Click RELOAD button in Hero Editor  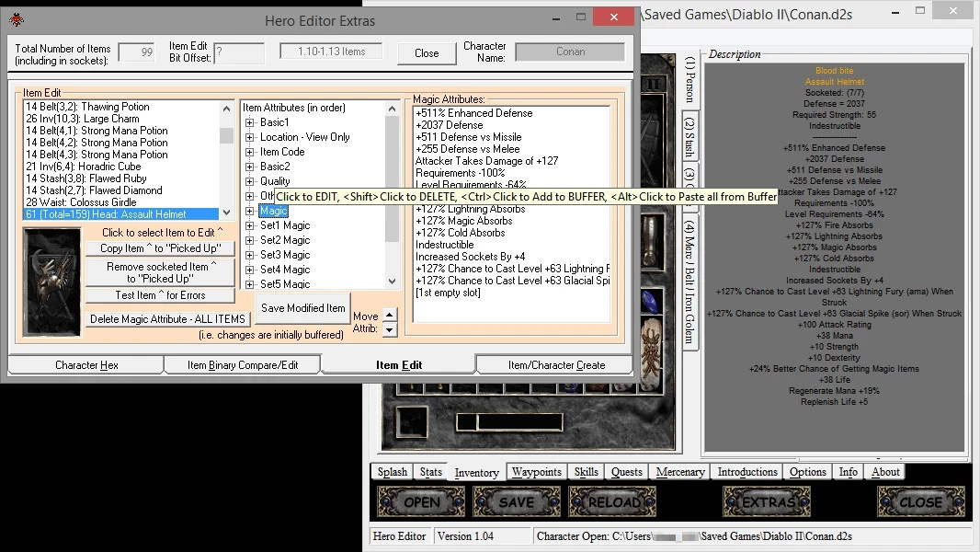click(x=612, y=502)
